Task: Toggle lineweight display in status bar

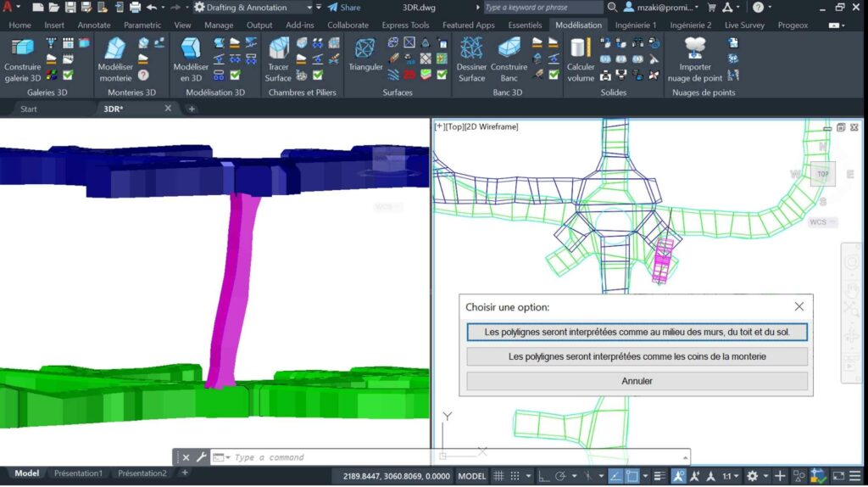Action: [659, 475]
